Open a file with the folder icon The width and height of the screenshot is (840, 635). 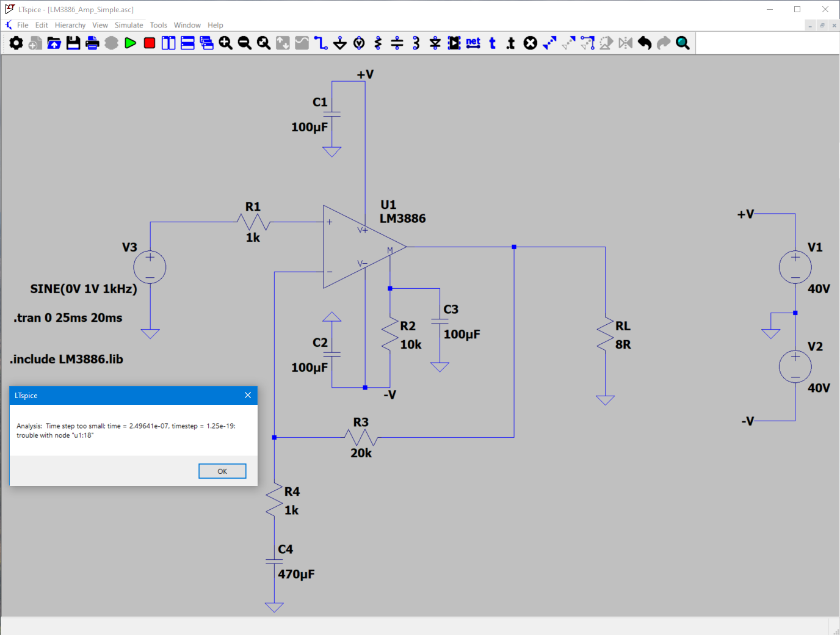(54, 43)
